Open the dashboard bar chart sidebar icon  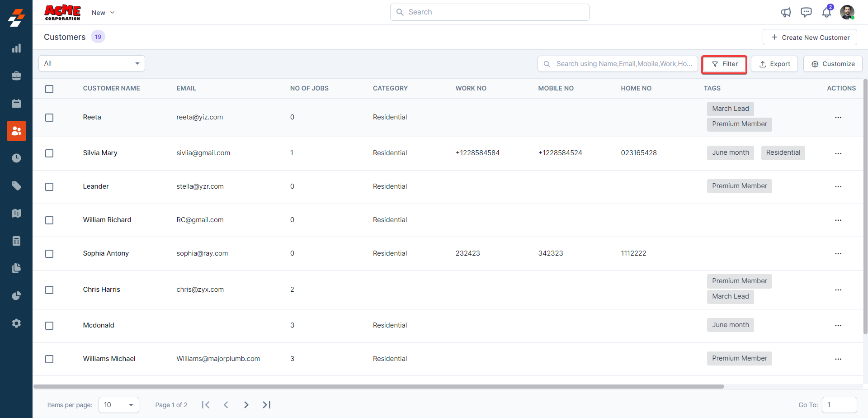(16, 48)
